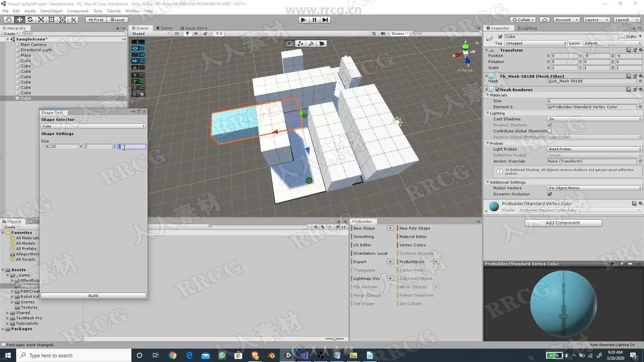Open the GameObject menu

pyautogui.click(x=51, y=11)
